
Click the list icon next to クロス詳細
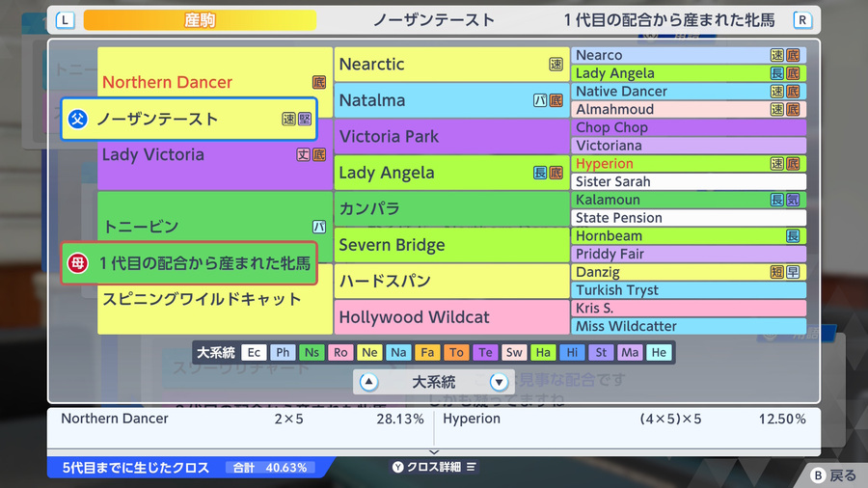click(x=471, y=467)
